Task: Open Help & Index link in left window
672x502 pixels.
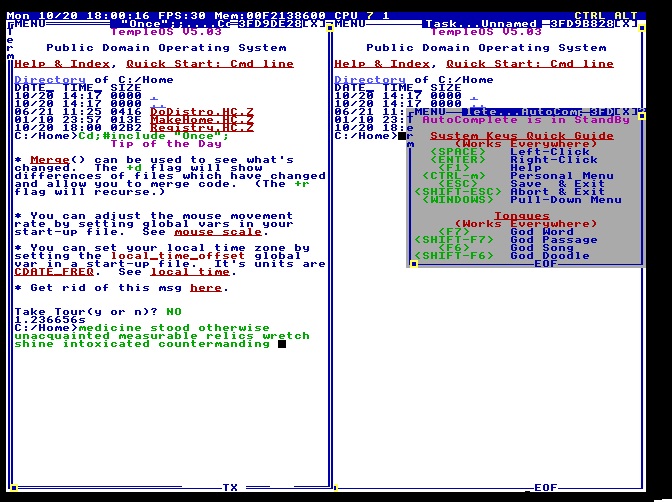Action: click(62, 64)
